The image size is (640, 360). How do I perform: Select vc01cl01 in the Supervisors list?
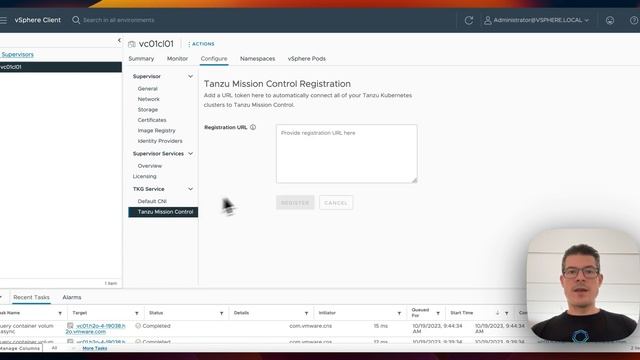coord(61,67)
